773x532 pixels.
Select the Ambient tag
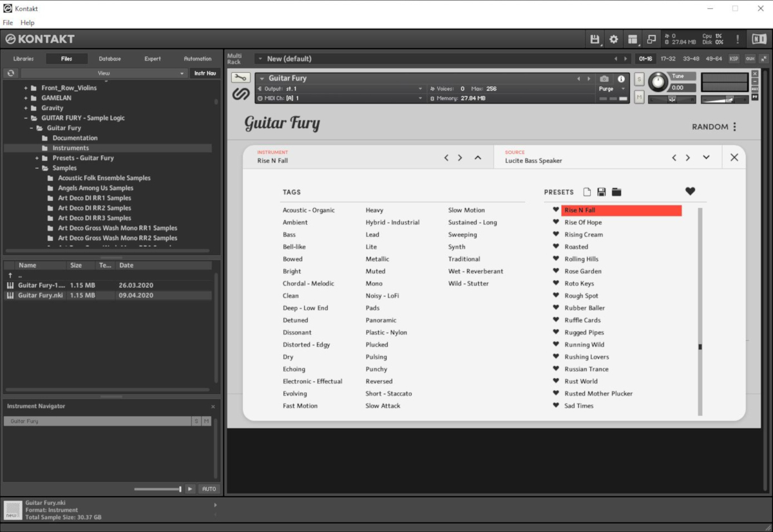click(295, 222)
